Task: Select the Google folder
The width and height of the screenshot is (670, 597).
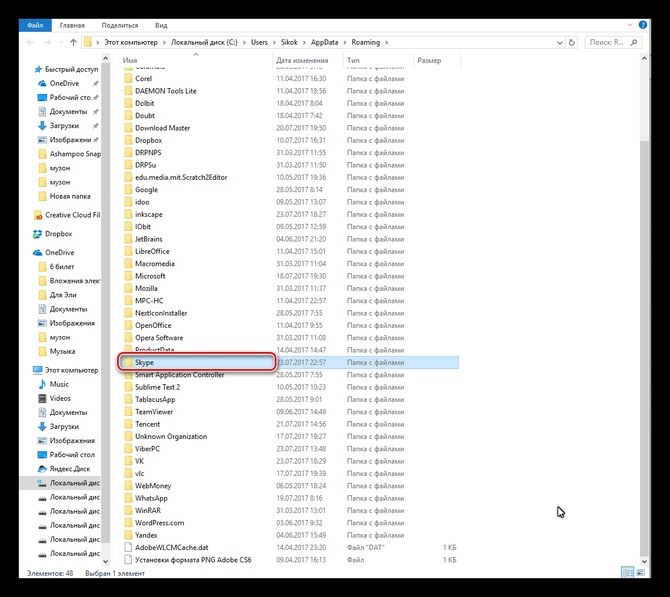Action: [x=288, y=189]
